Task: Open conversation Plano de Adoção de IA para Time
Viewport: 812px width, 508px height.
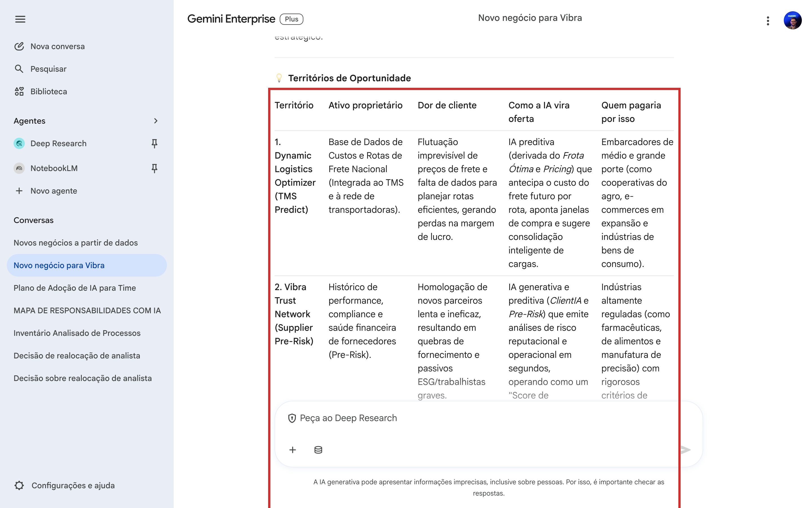Action: [74, 288]
